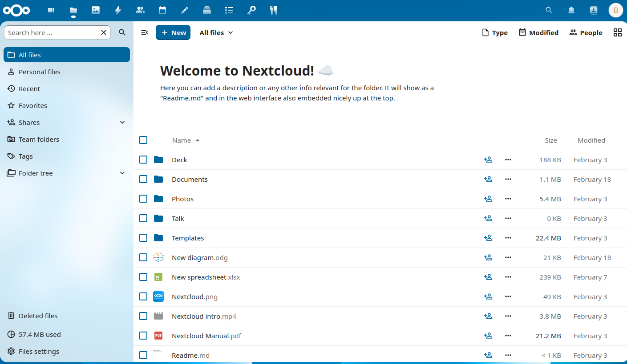The image size is (627, 364).
Task: Clear the sidebar search field
Action: click(104, 32)
